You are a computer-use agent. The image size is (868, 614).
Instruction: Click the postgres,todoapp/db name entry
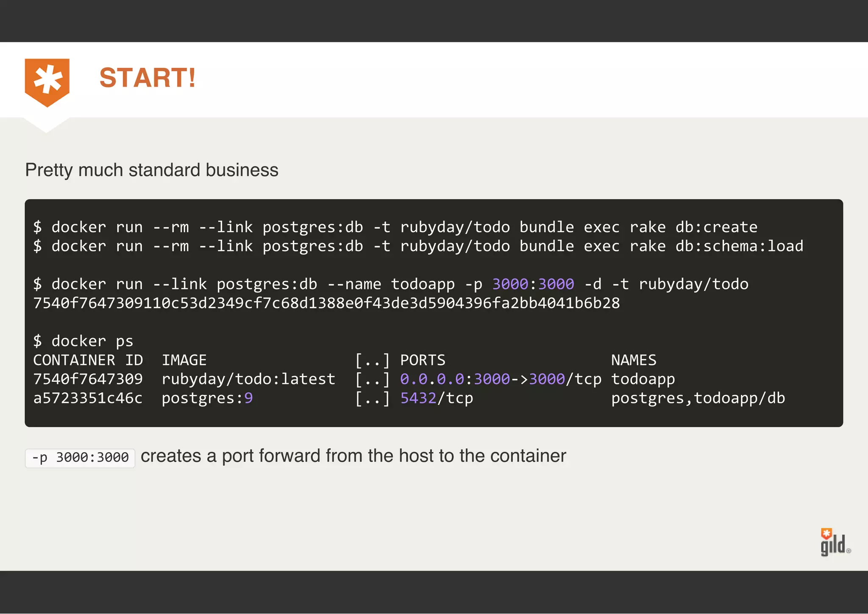(x=698, y=398)
